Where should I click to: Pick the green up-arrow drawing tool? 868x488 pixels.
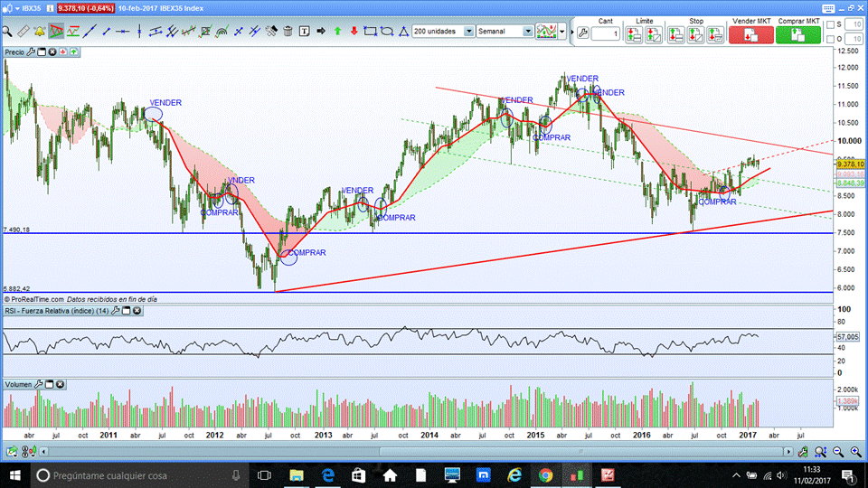[336, 31]
